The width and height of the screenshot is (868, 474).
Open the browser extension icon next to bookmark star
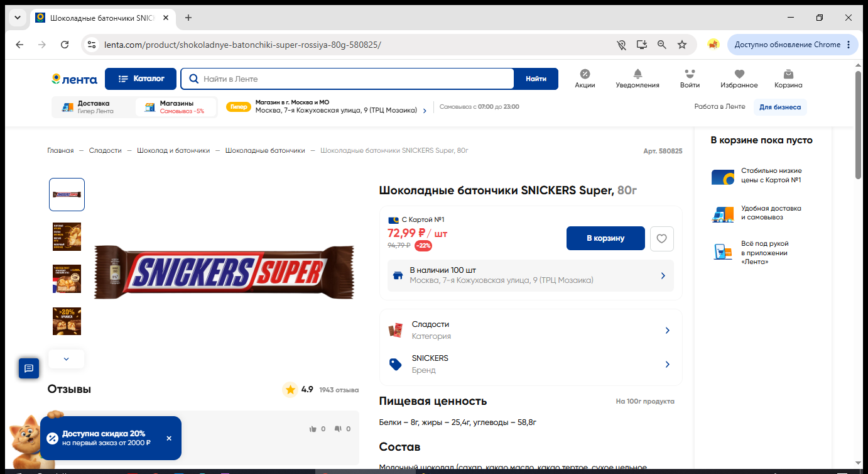(x=713, y=45)
